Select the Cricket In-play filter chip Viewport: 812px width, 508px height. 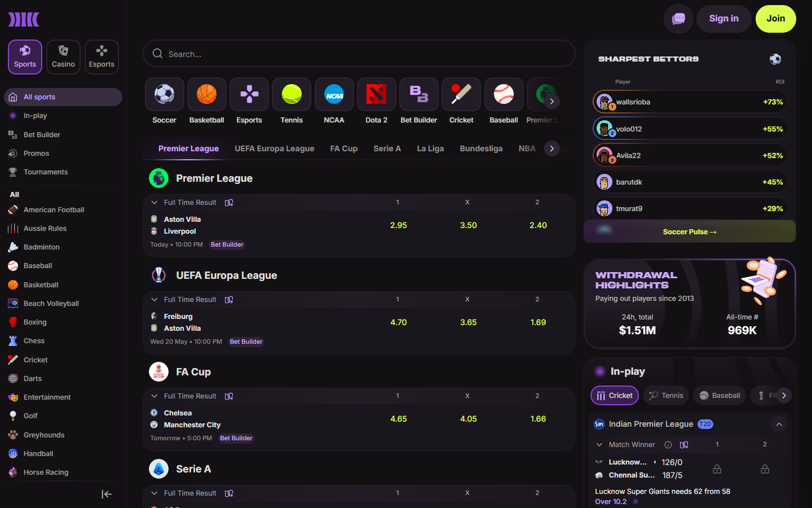615,396
